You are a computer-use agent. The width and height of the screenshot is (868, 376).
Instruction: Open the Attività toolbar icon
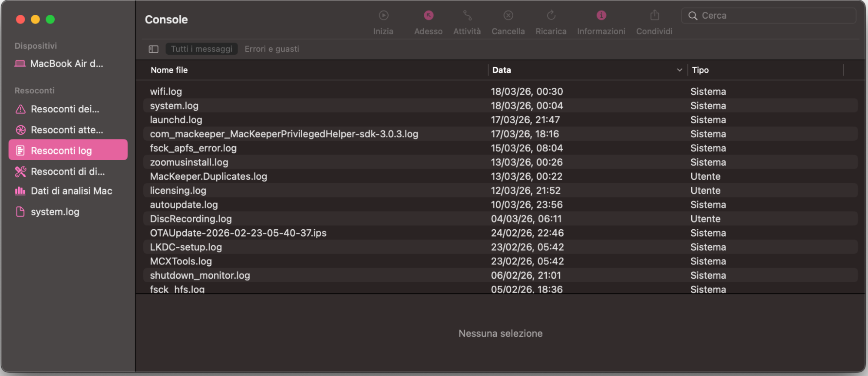tap(467, 16)
